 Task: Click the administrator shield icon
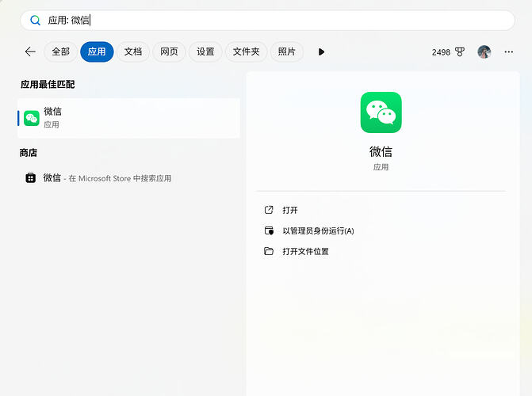[269, 230]
